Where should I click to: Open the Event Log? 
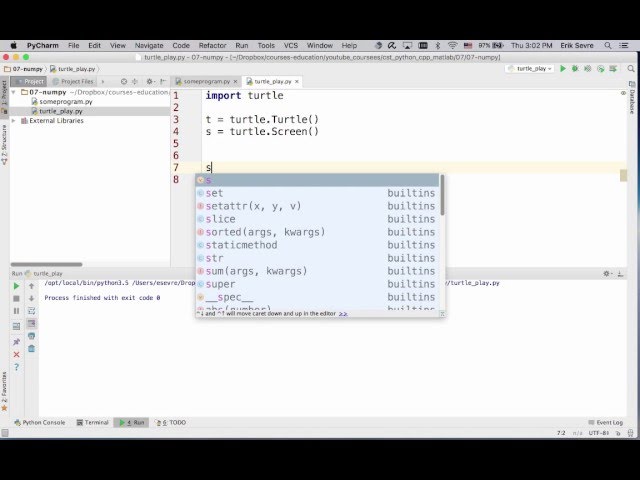click(x=606, y=422)
